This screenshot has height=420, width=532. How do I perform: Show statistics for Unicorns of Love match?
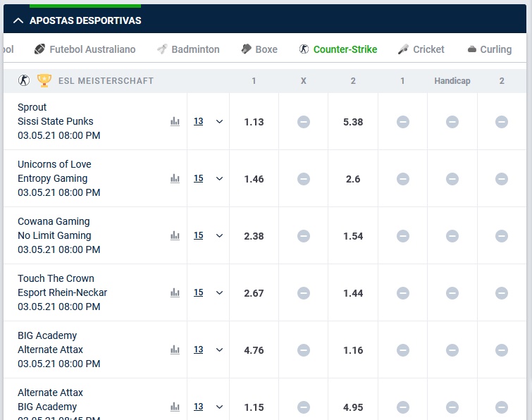(175, 178)
